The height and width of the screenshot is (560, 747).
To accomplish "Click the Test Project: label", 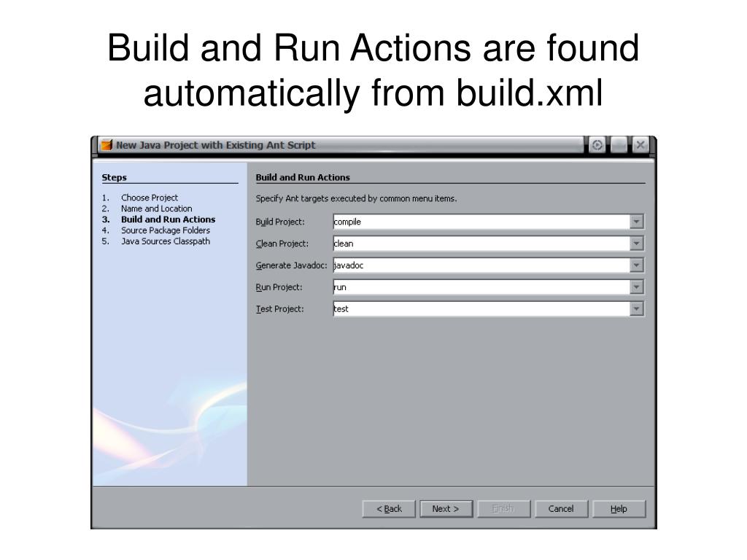I will 279,309.
